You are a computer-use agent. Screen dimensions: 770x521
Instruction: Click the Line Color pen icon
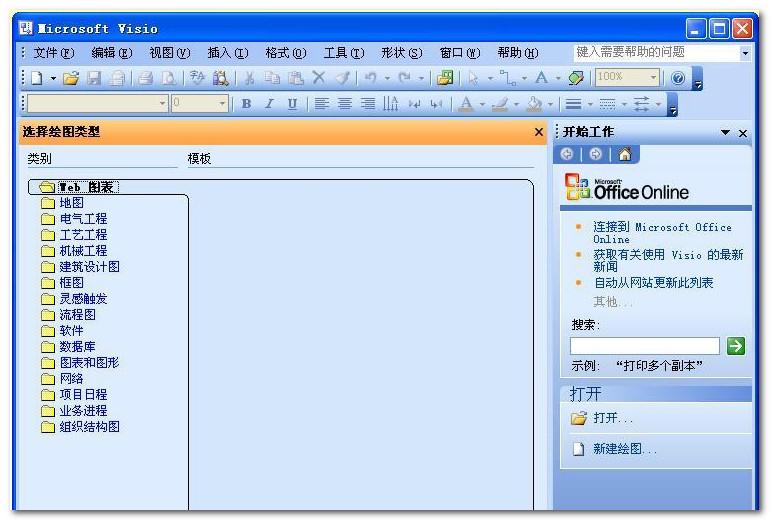pos(500,104)
